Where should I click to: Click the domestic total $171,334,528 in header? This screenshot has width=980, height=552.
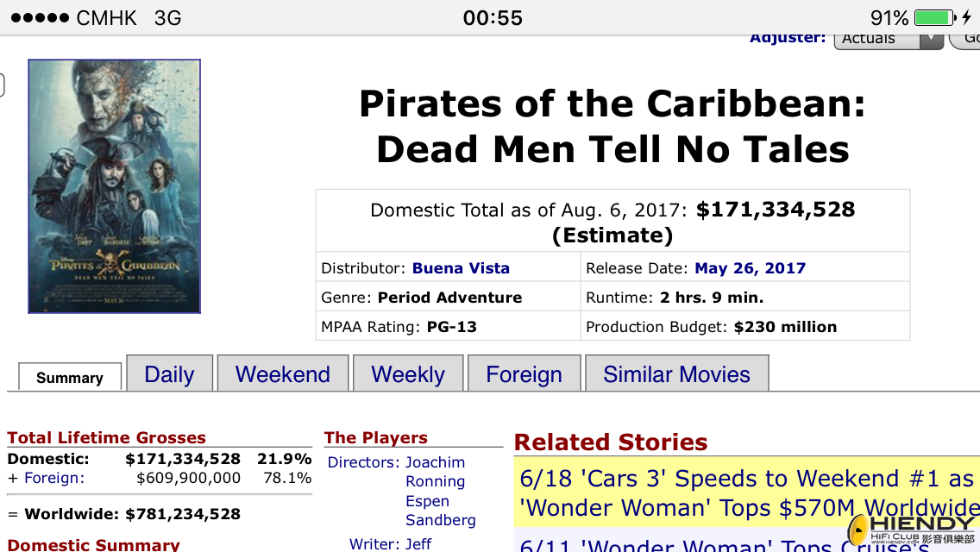(776, 210)
